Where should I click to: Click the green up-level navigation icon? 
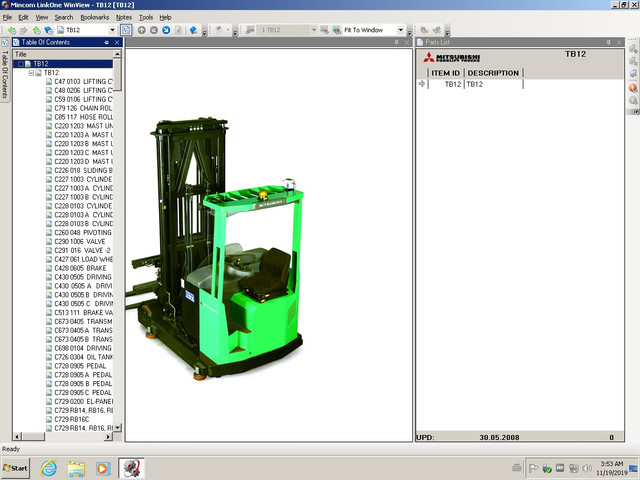[x=36, y=30]
